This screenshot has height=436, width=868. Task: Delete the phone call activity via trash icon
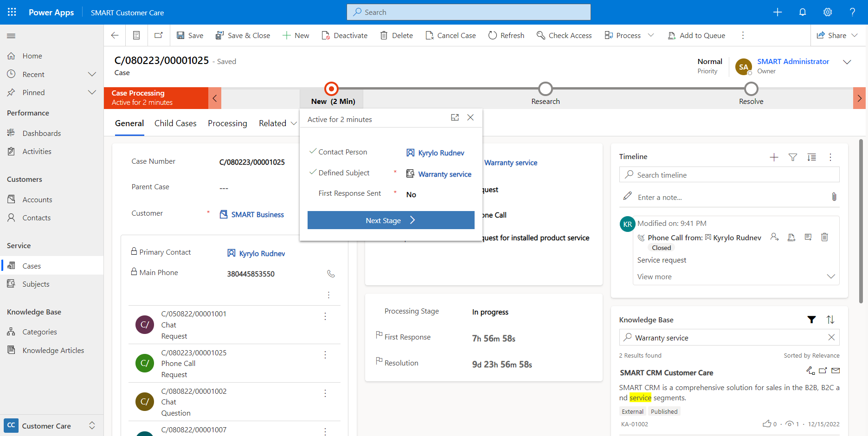tap(824, 237)
